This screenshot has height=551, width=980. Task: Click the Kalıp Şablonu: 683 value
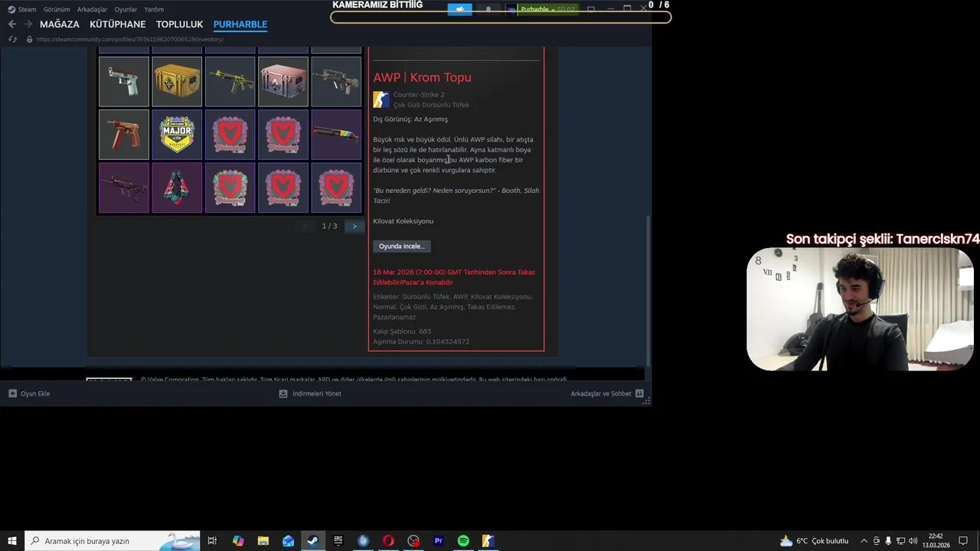point(402,331)
